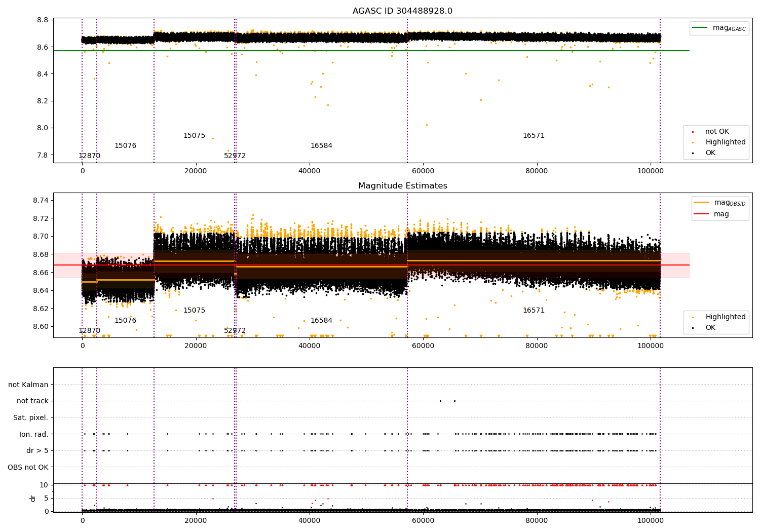The image size is (760, 532).
Task: Click the 'Ion. rad.' axis label
Action: click(x=34, y=434)
